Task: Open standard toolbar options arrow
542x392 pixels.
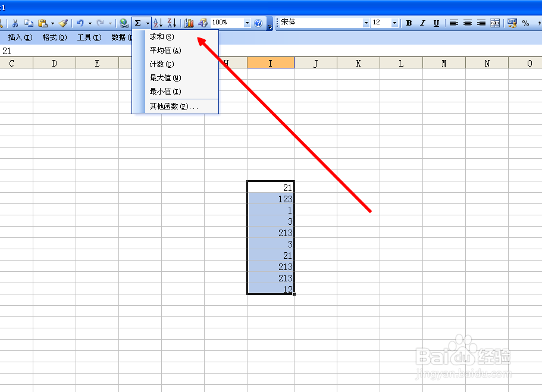Action: [270, 24]
